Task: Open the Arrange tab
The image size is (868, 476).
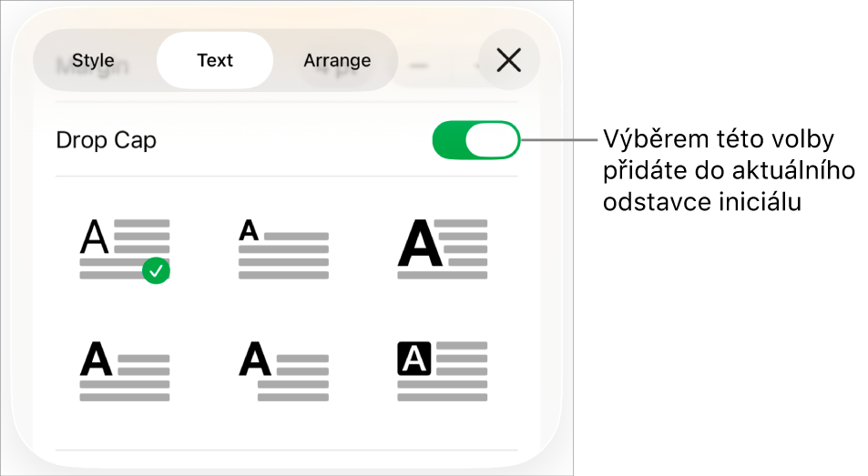Action: click(x=337, y=61)
